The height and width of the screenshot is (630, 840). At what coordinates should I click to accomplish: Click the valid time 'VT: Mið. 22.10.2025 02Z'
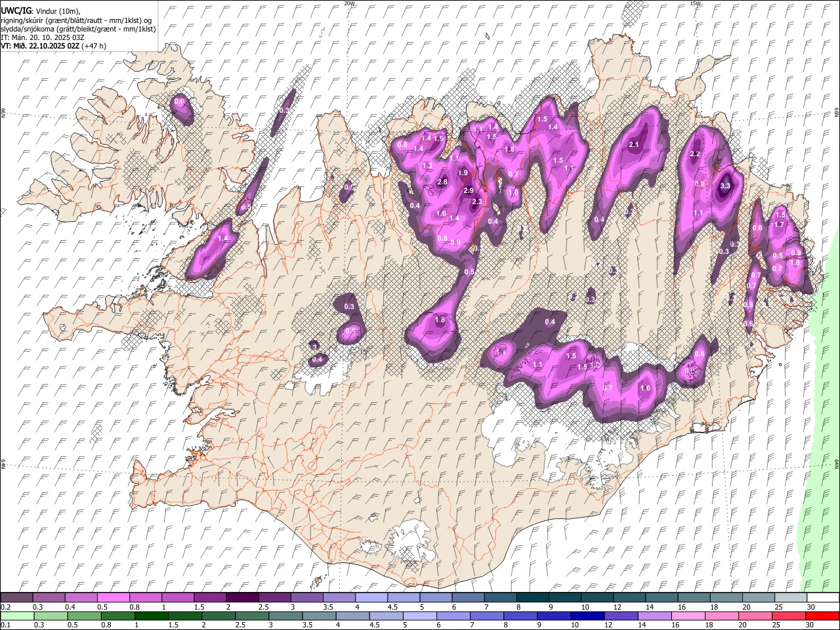point(40,46)
